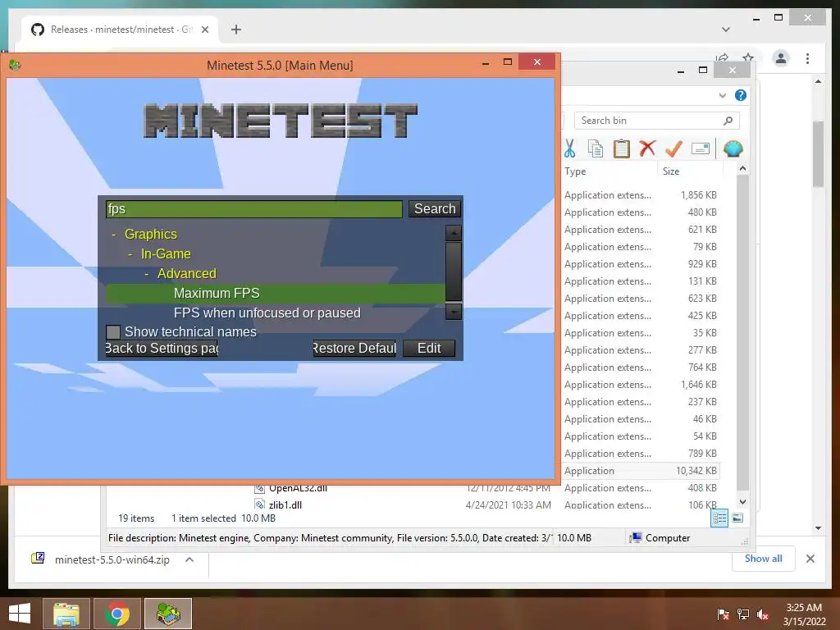This screenshot has width=840, height=630.
Task: Click the Chrome tab search chevron
Action: pyautogui.click(x=725, y=30)
